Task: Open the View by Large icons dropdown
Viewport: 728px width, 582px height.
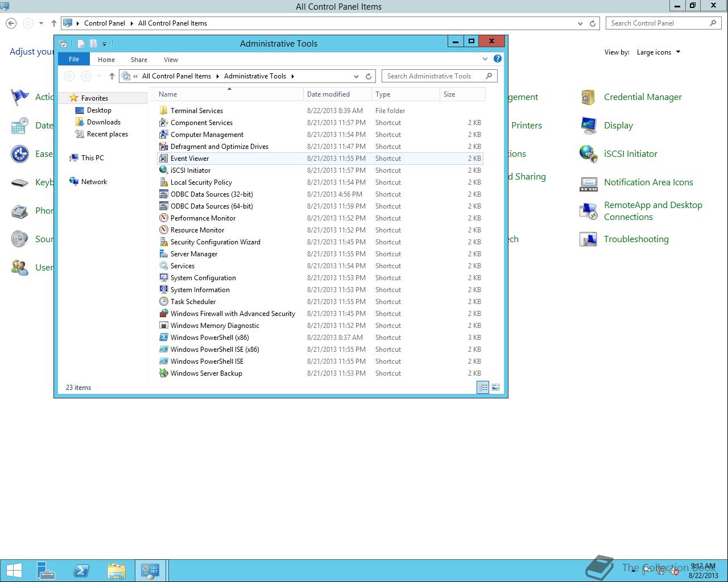Action: tap(659, 52)
